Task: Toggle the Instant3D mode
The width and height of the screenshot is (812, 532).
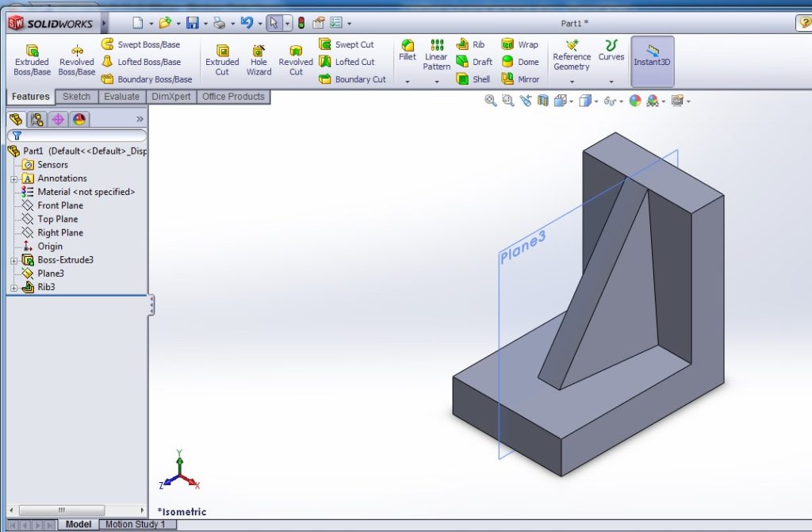Action: pyautogui.click(x=652, y=59)
